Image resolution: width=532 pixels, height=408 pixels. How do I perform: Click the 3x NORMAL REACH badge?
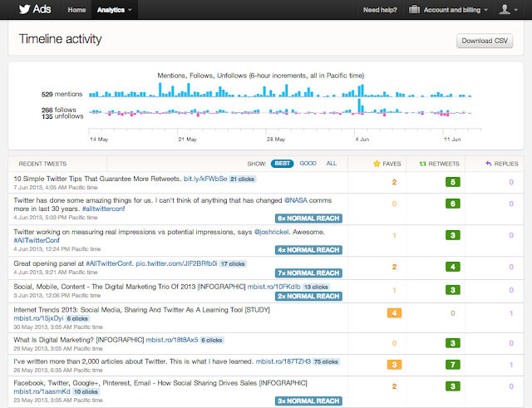pyautogui.click(x=308, y=401)
